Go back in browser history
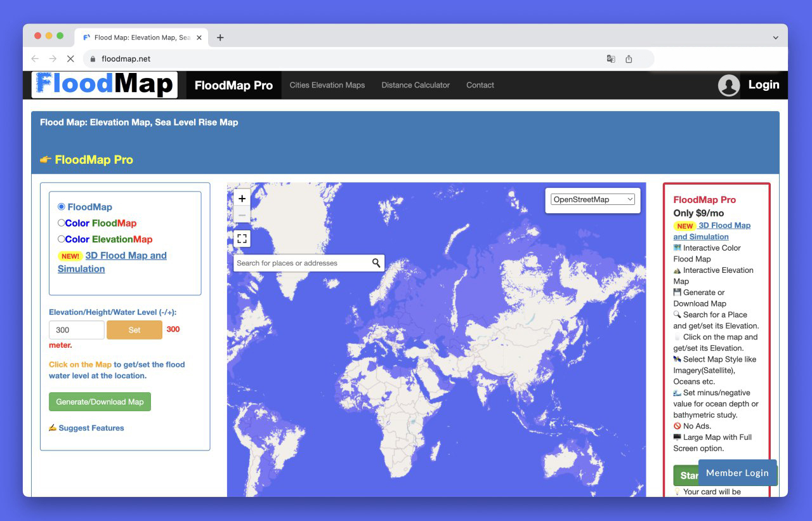This screenshot has height=521, width=812. 35,58
